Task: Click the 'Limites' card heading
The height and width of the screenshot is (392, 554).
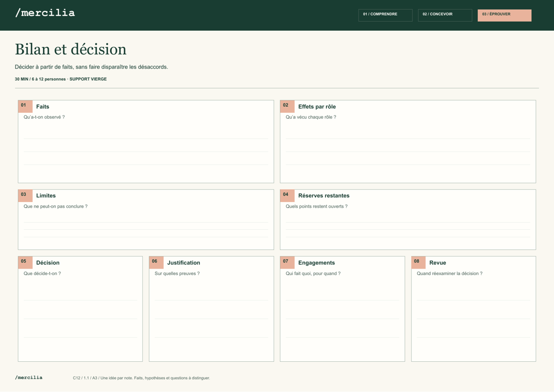Action: [46, 196]
